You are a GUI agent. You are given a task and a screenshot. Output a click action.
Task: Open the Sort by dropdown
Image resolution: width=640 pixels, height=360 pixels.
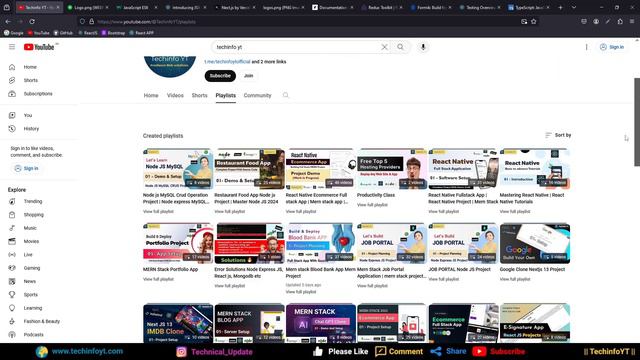(x=558, y=135)
